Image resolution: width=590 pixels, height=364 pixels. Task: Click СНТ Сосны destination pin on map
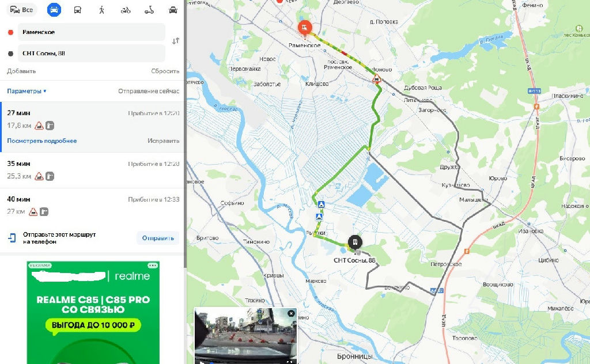click(x=355, y=243)
